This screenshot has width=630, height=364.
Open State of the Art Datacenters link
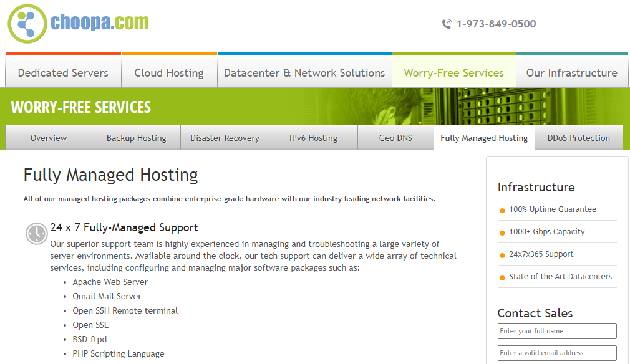pos(561,277)
